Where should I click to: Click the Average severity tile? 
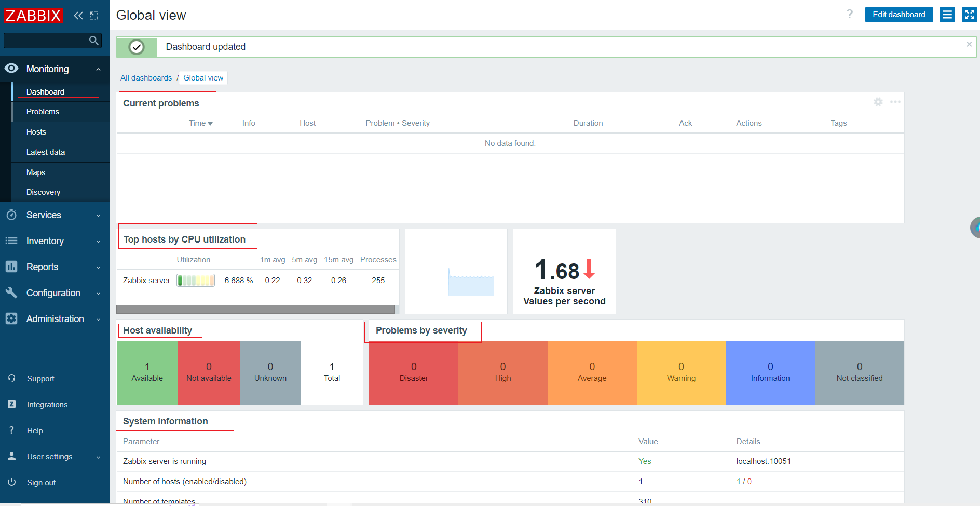tap(592, 372)
